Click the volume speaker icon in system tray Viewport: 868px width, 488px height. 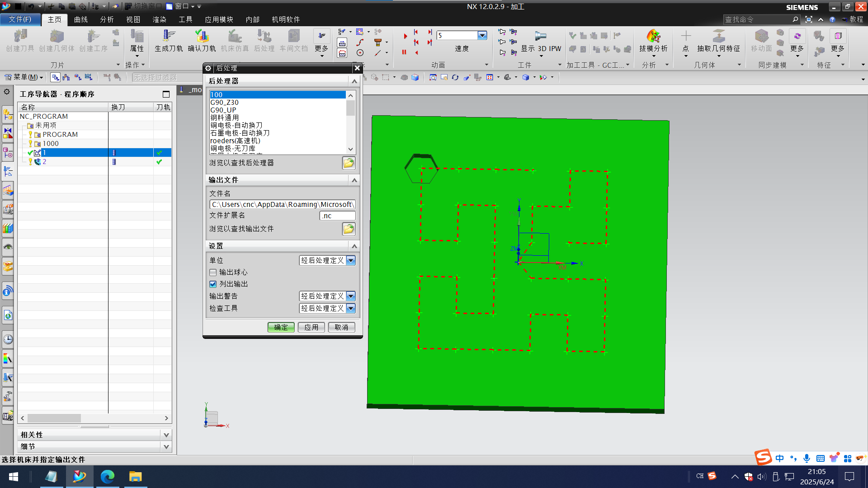click(x=762, y=476)
